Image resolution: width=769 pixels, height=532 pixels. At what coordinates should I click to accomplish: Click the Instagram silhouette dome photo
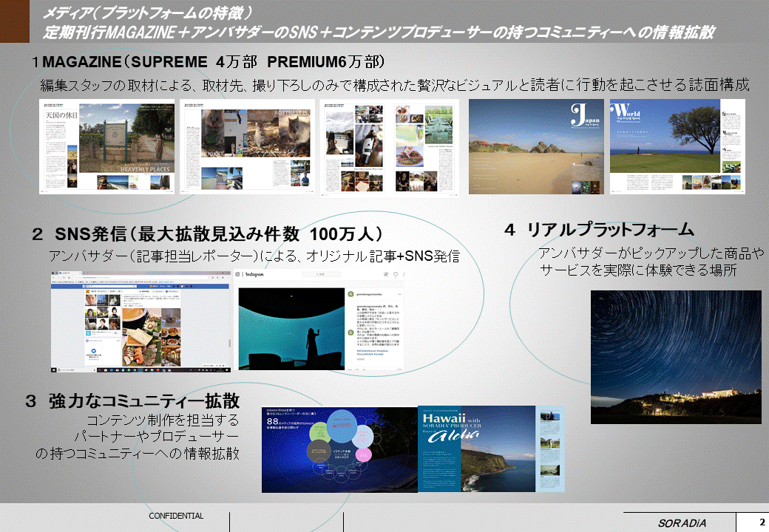(x=289, y=328)
